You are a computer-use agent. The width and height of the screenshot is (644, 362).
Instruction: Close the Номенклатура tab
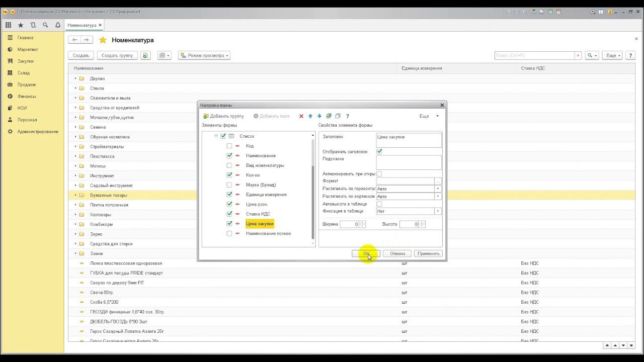tap(100, 25)
